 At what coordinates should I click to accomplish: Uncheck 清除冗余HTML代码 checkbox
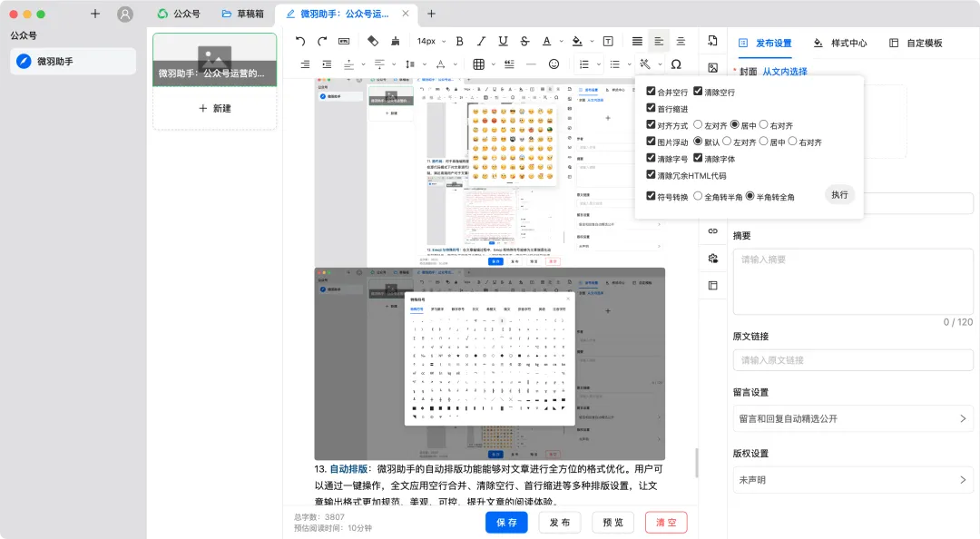coord(651,175)
